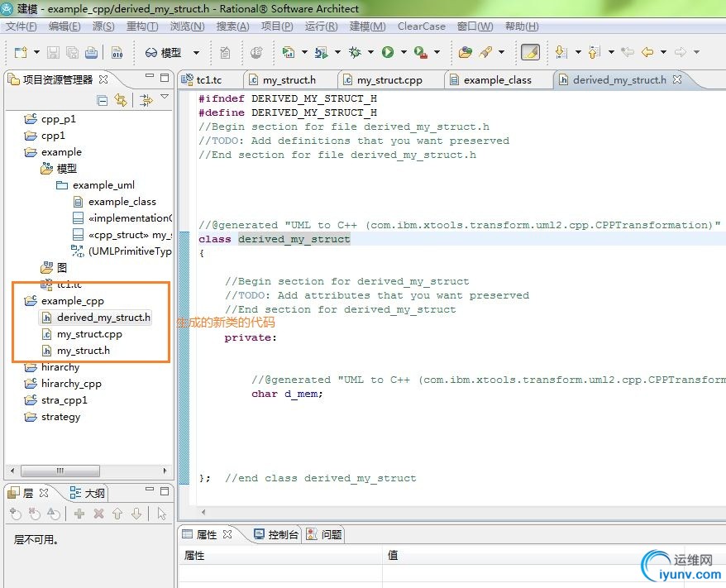Click the Debug bug icon
726x588 pixels.
click(x=355, y=52)
